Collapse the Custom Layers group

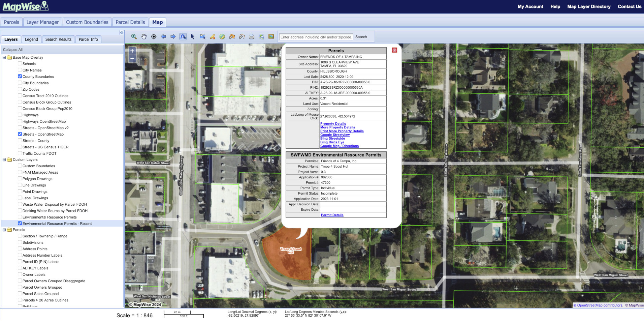coord(4,159)
